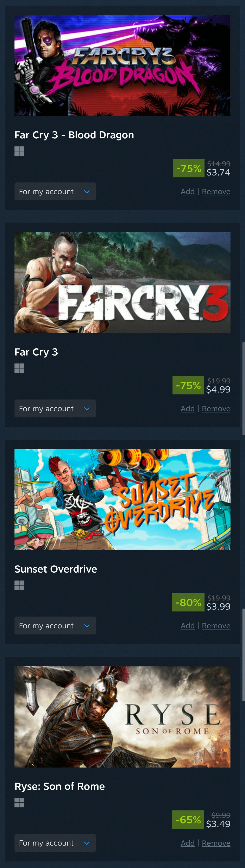Open Sunset Overdrive 'For my account' dropdown

[x=55, y=625]
